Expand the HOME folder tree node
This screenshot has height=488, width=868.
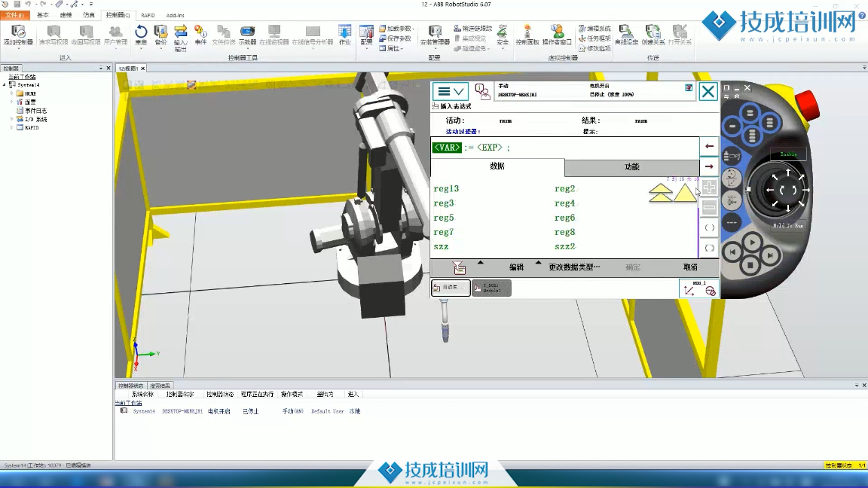(12, 93)
